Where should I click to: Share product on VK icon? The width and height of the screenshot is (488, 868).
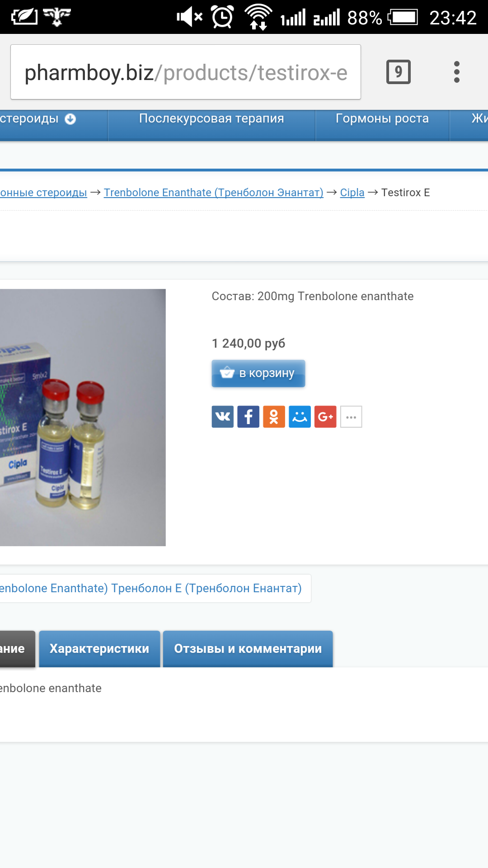[x=223, y=416]
